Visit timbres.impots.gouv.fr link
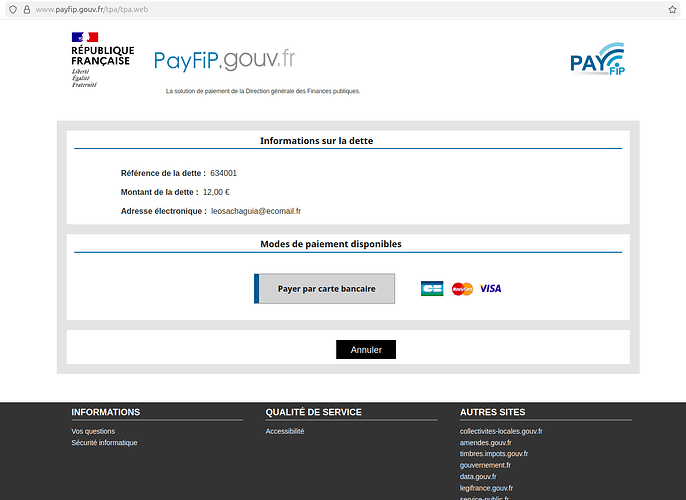686x500 pixels. [x=494, y=453]
